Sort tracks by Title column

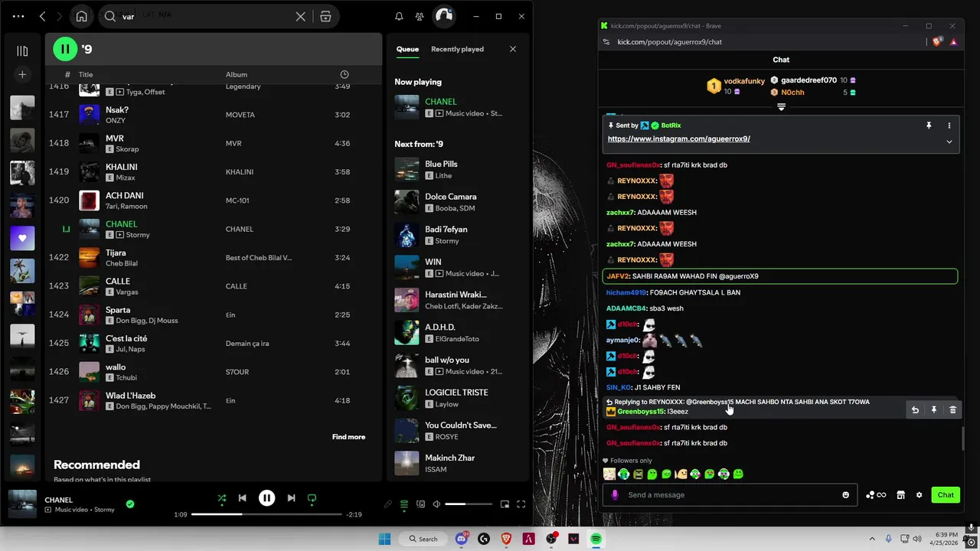click(86, 74)
